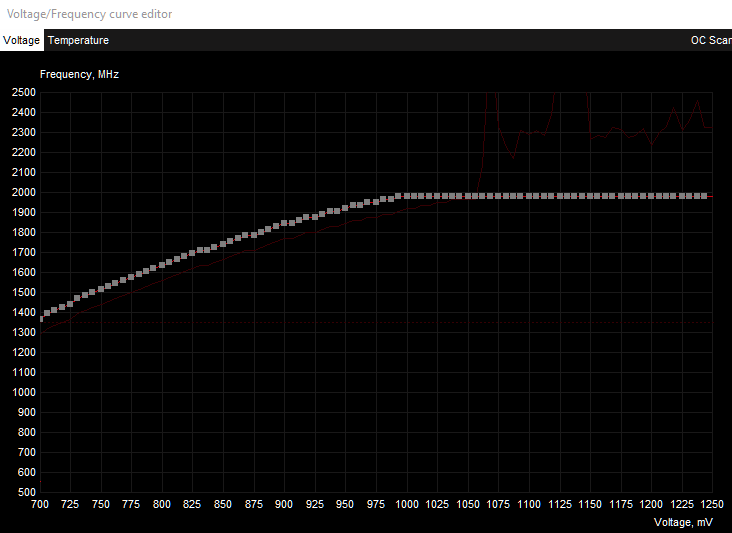The height and width of the screenshot is (533, 732).
Task: Click the 2300 label on the frequency axis
Action: click(24, 132)
